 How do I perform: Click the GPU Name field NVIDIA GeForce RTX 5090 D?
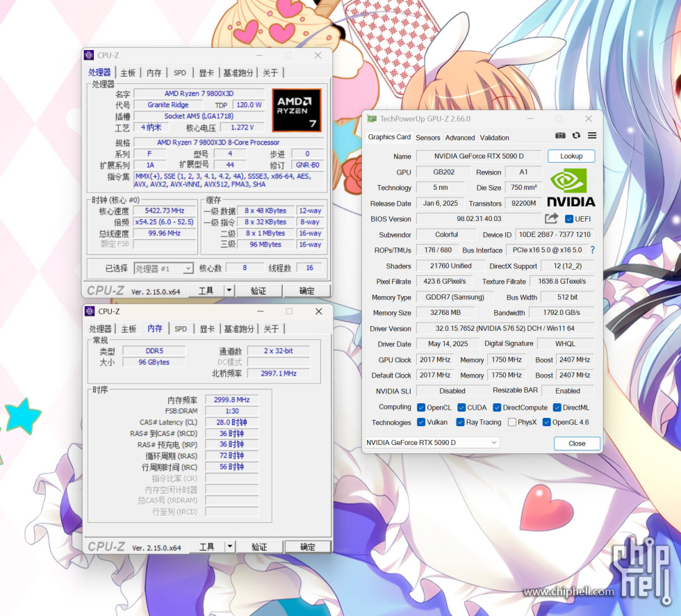[x=479, y=156]
